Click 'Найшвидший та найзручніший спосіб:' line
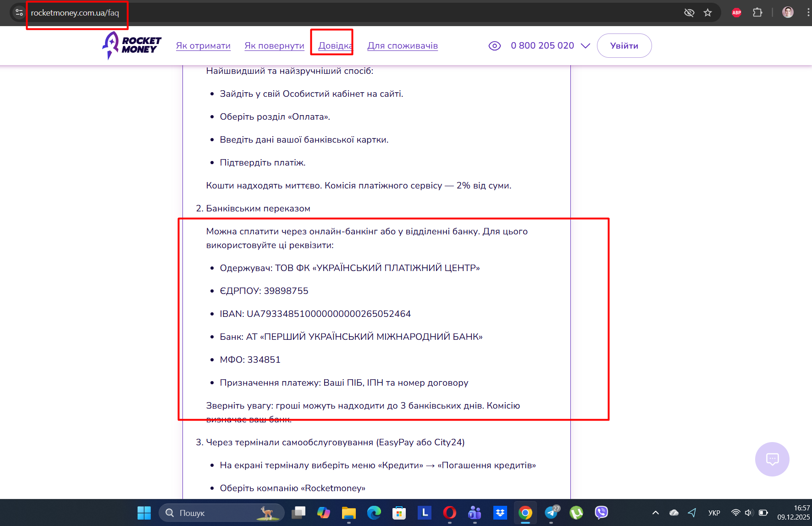812x526 pixels. pyautogui.click(x=290, y=71)
